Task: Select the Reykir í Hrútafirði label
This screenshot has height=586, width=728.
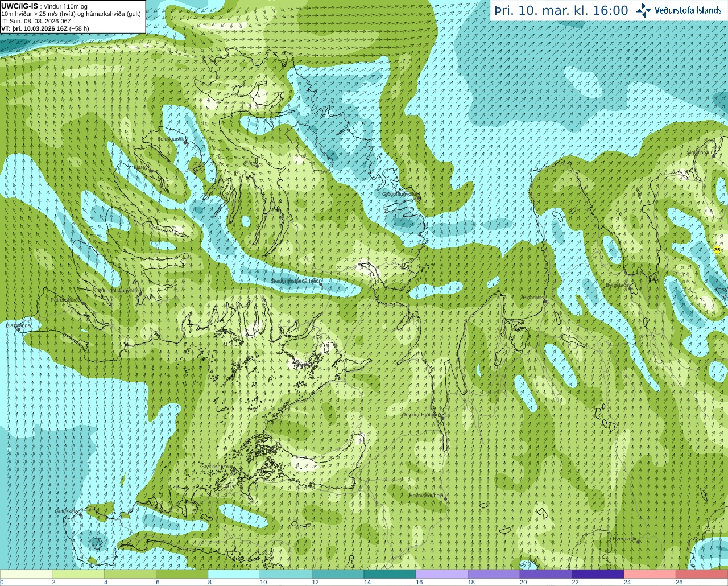Action: (x=421, y=415)
